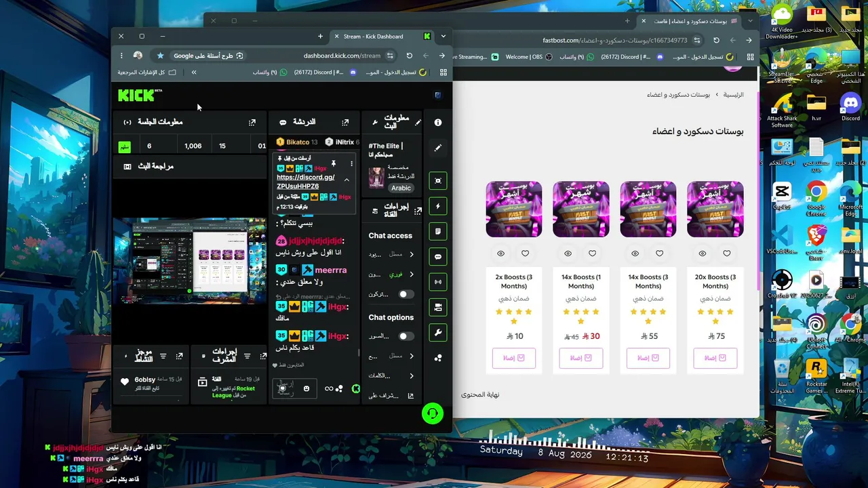This screenshot has height=488, width=868.
Task: Pop out the الدردشة chat panel
Action: pos(345,123)
